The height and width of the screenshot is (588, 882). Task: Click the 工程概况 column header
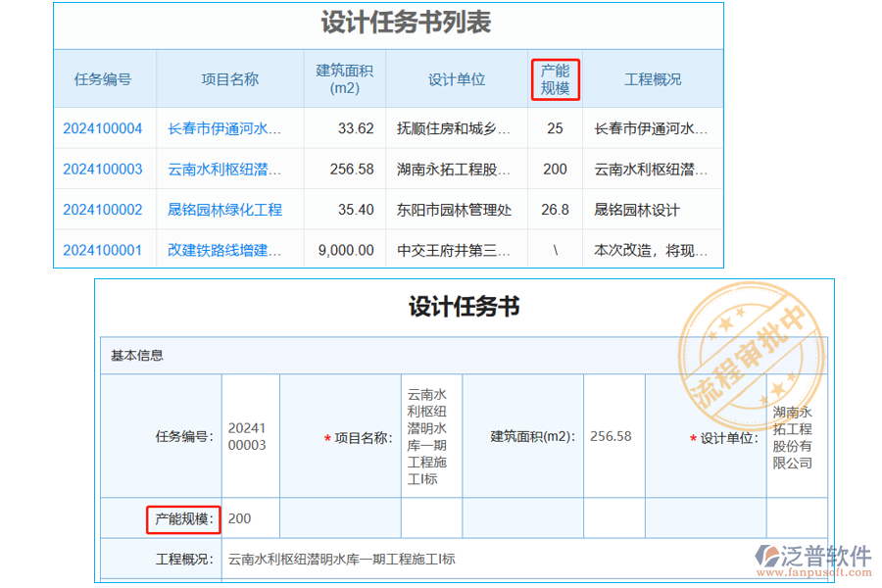coord(652,79)
